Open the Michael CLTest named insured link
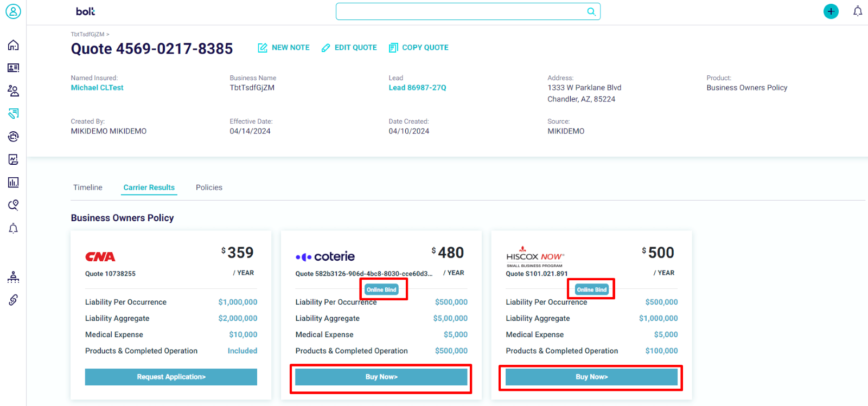The image size is (868, 406). pos(97,88)
